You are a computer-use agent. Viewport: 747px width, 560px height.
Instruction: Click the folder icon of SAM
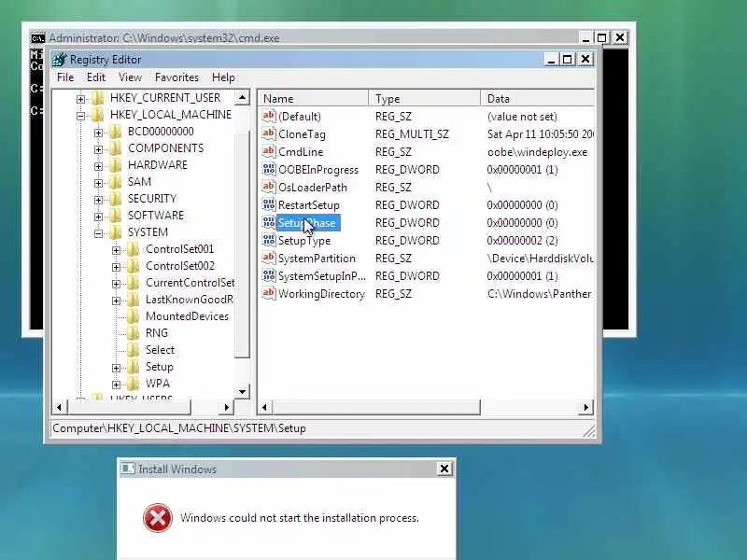[x=115, y=182]
